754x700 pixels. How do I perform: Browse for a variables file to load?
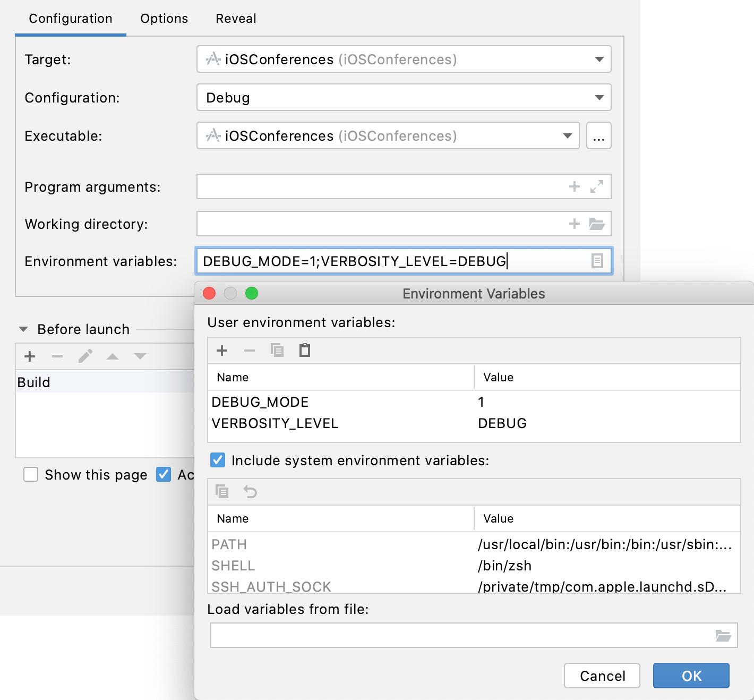(x=723, y=635)
